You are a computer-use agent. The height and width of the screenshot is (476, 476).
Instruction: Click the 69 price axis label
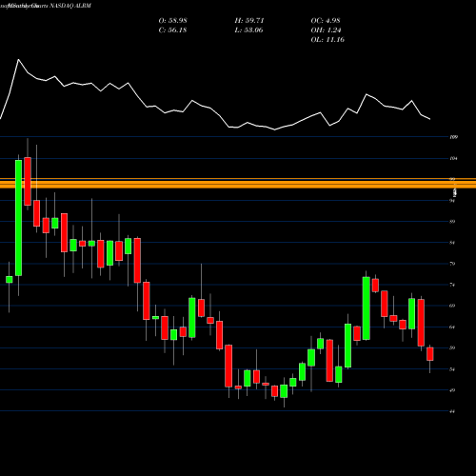pos(452,306)
